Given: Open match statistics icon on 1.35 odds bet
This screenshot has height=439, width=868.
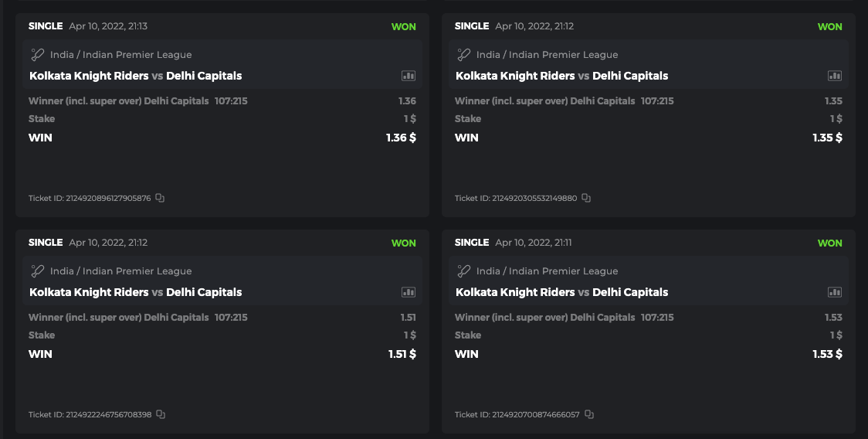Looking at the screenshot, I should (x=835, y=76).
